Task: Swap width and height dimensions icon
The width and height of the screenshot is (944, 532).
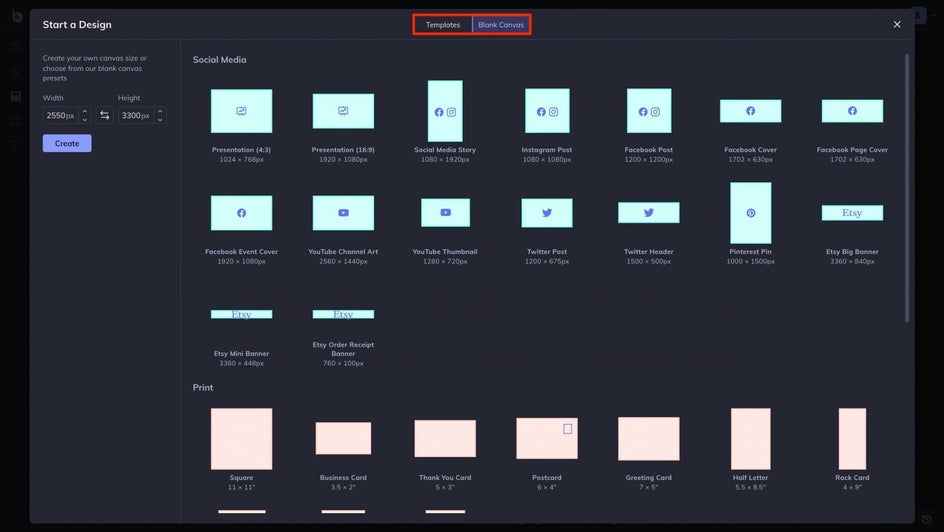Action: (x=104, y=115)
